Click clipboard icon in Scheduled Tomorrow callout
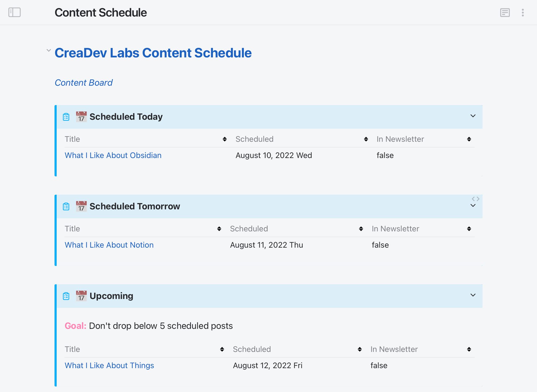 click(66, 206)
